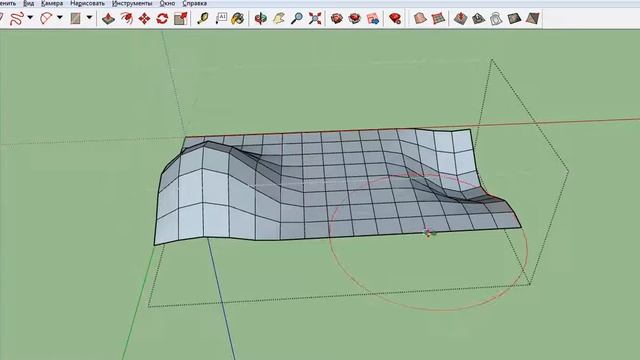Select the Paint Bucket tool

[238, 18]
